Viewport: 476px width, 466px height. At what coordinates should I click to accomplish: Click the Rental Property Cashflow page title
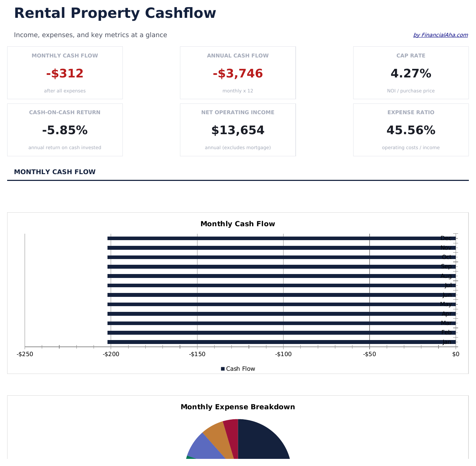pos(115,14)
